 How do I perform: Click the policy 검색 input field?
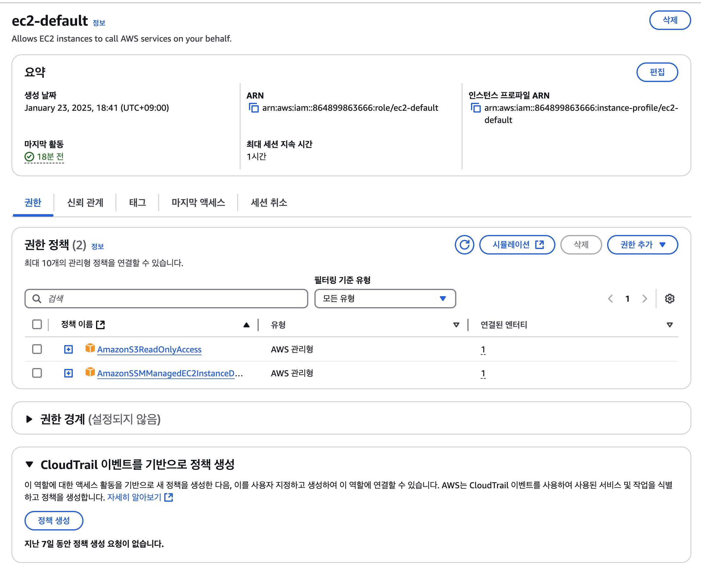point(174,299)
